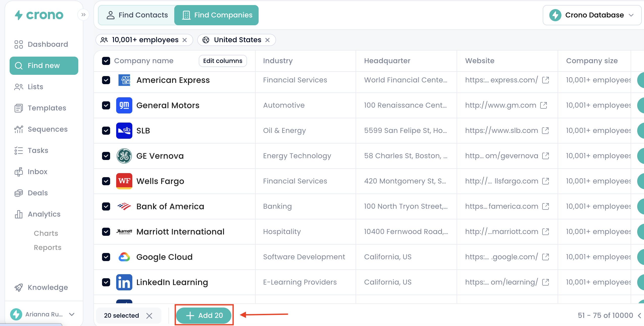Open the Marriott International company name
644x326 pixels.
[180, 232]
